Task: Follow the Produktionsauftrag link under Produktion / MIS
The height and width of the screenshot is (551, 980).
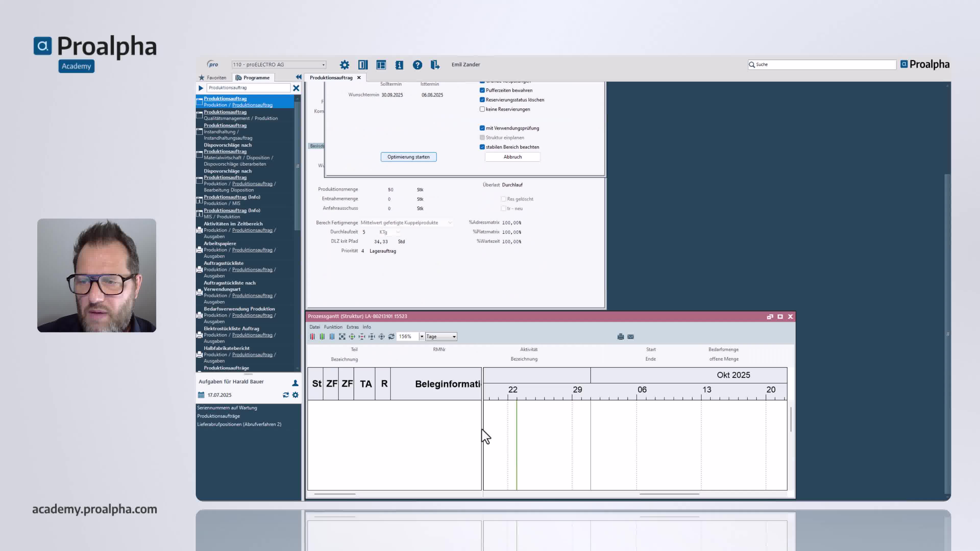Action: pyautogui.click(x=225, y=197)
